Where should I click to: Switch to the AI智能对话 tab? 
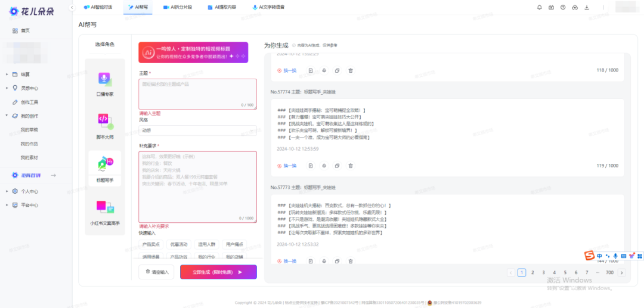coord(98,7)
